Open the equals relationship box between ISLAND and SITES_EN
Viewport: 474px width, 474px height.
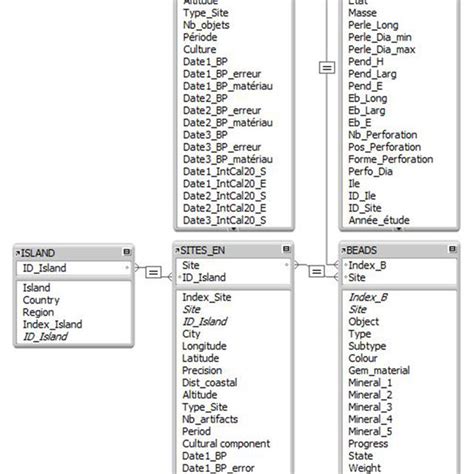pyautogui.click(x=153, y=272)
